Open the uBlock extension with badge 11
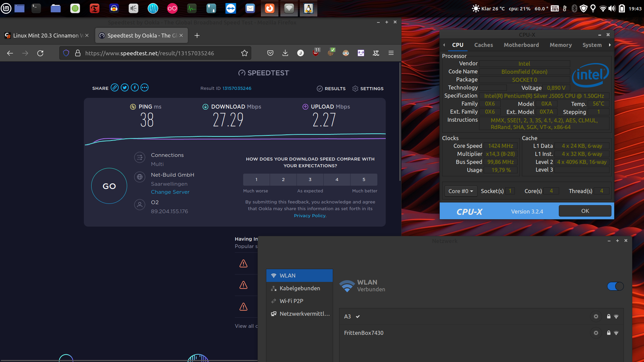Image resolution: width=644 pixels, height=362 pixels. pyautogui.click(x=316, y=52)
